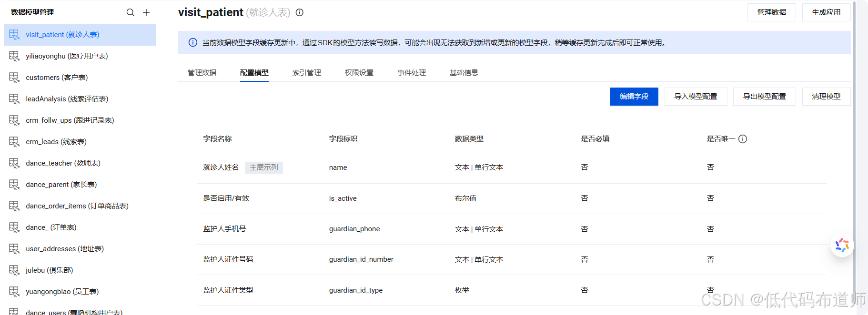Click table icon beside dance_parent (家长表)
The image size is (868, 315).
coord(14,185)
